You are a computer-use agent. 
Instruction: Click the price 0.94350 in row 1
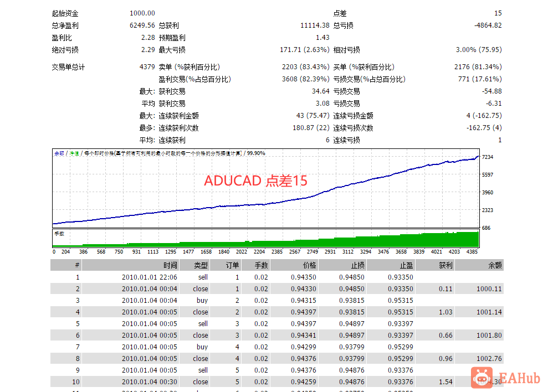pos(303,277)
